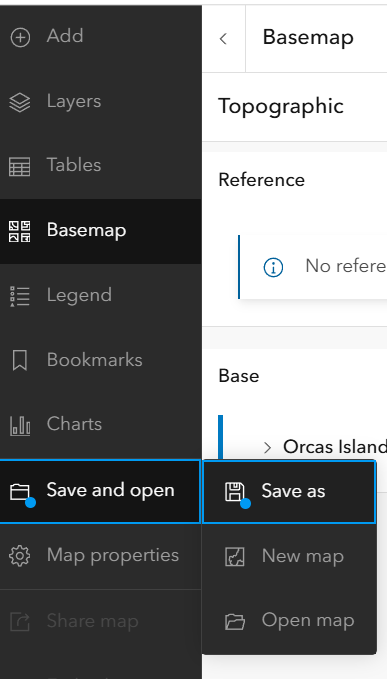Click the Save as floppy disk icon
Viewport: 387px width, 679px height.
[235, 491]
